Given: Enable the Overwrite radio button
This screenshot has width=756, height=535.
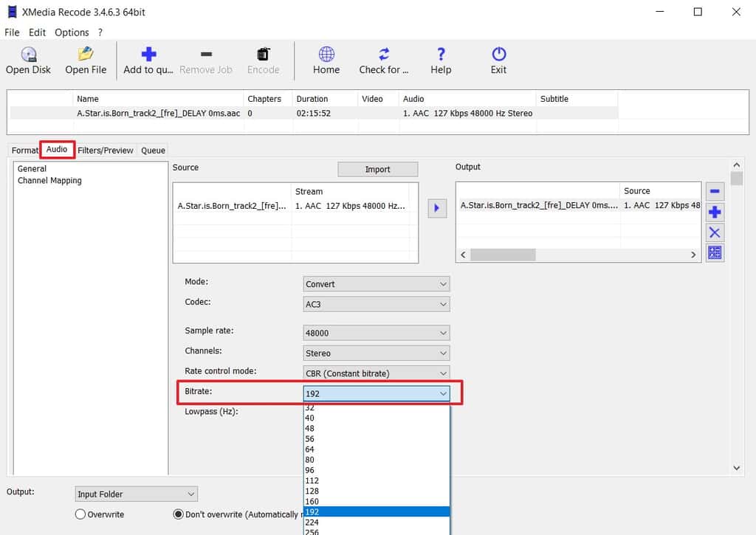Looking at the screenshot, I should tap(80, 514).
